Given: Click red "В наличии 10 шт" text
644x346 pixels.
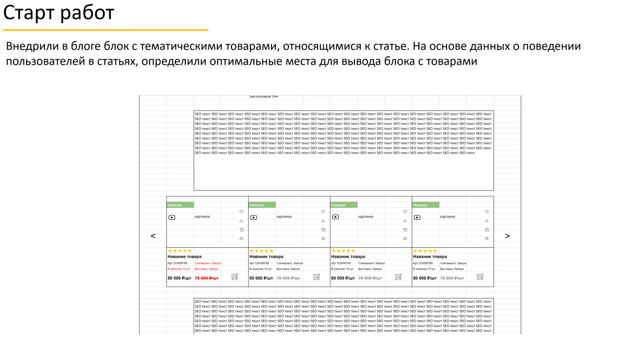Looking at the screenshot, I should coord(179,269).
